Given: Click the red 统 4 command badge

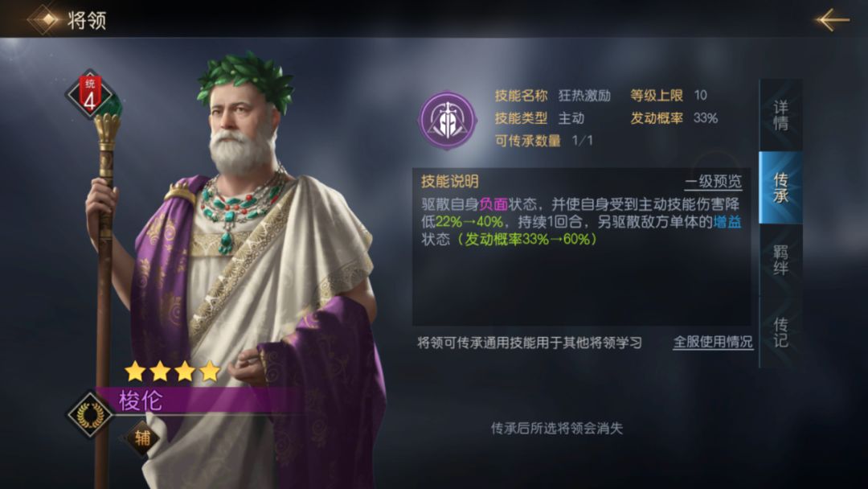Looking at the screenshot, I should (x=90, y=95).
